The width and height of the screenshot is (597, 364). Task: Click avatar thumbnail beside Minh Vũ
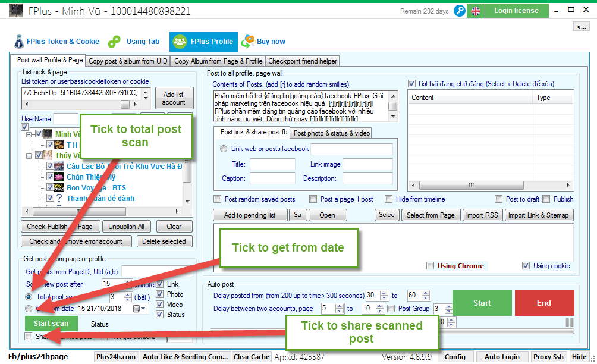pyautogui.click(x=48, y=134)
